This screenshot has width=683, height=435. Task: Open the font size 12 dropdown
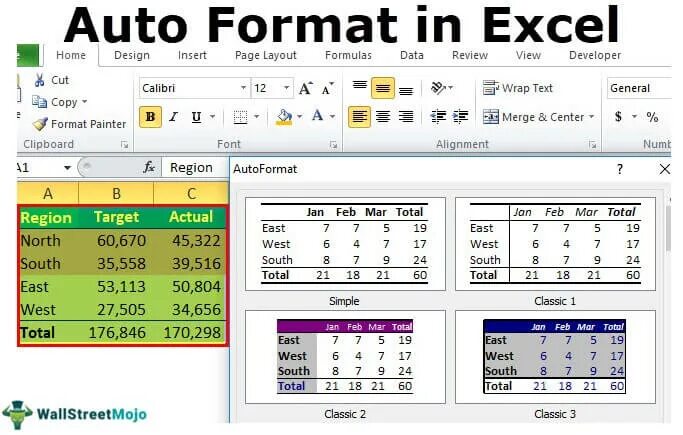(286, 88)
